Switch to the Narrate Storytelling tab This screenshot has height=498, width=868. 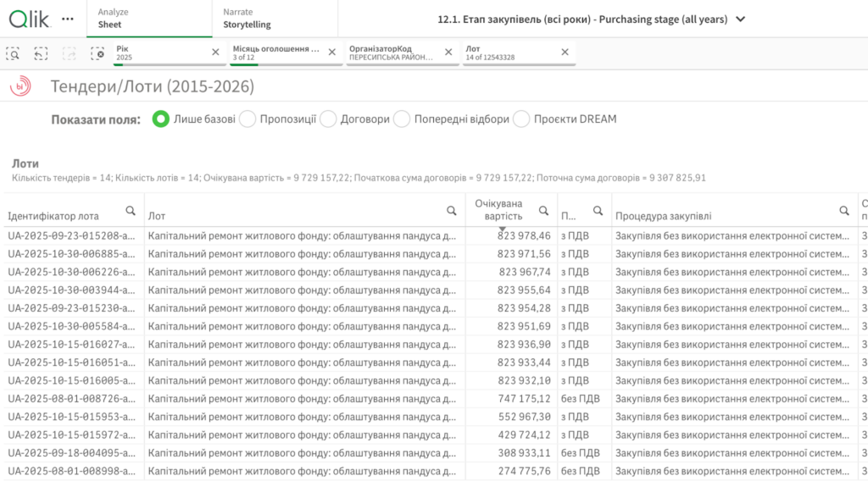(x=275, y=19)
